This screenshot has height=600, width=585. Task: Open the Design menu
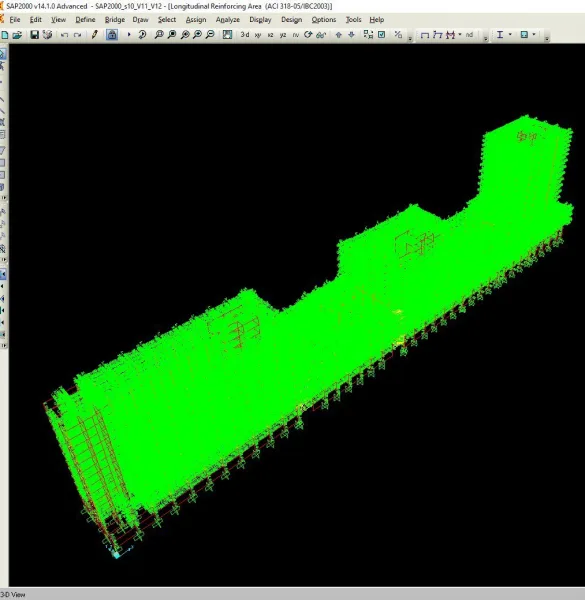[292, 20]
